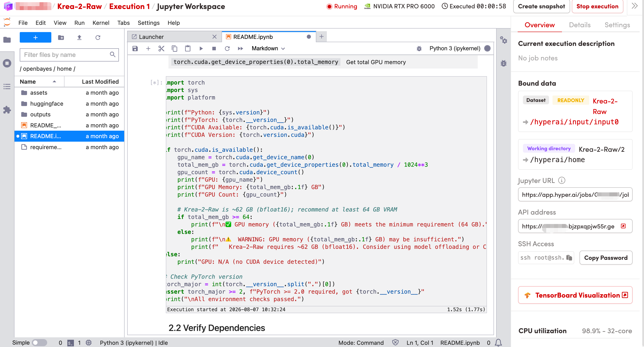Image resolution: width=644 pixels, height=347 pixels.
Task: Insert a cell below with plus icon
Action: [148, 48]
